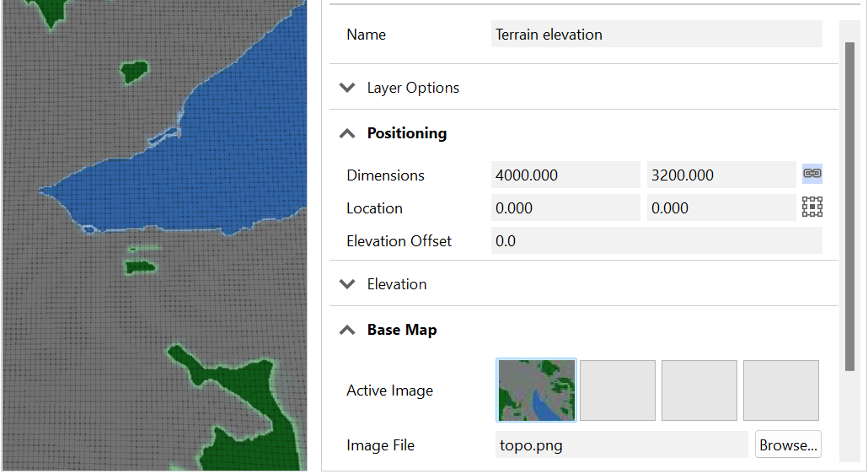Click the second Location coordinate field
This screenshot has height=474, width=868.
pos(721,208)
